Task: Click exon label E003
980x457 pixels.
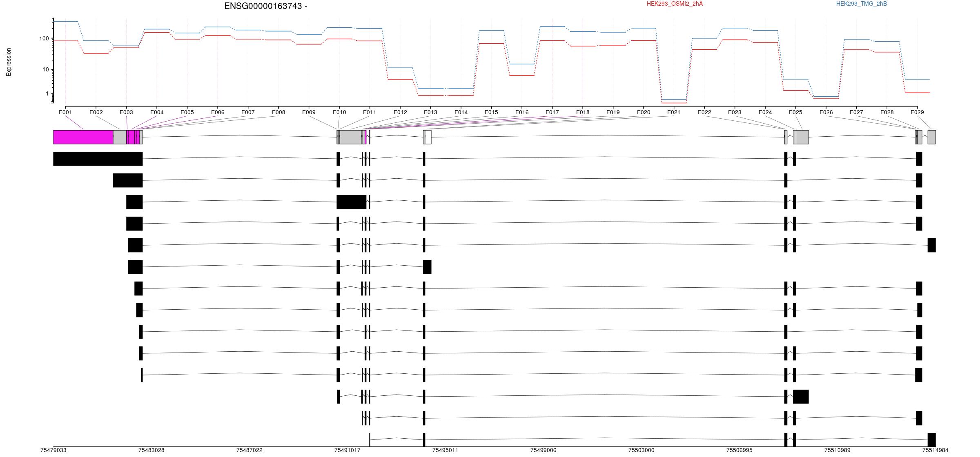Action: point(126,112)
